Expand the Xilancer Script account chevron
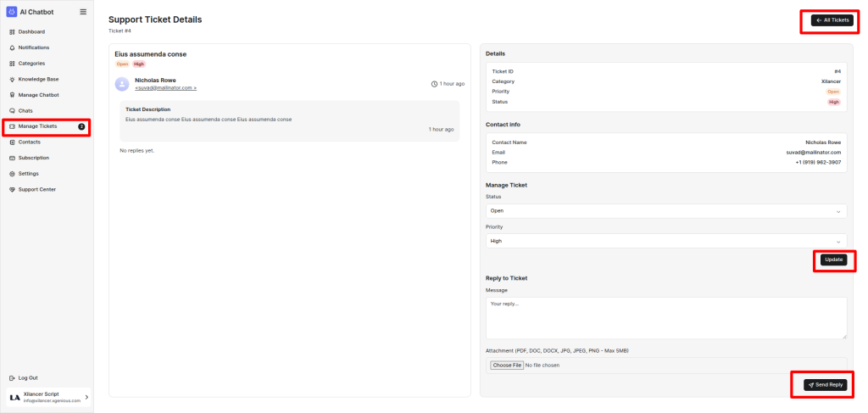The width and height of the screenshot is (868, 413). (86, 397)
